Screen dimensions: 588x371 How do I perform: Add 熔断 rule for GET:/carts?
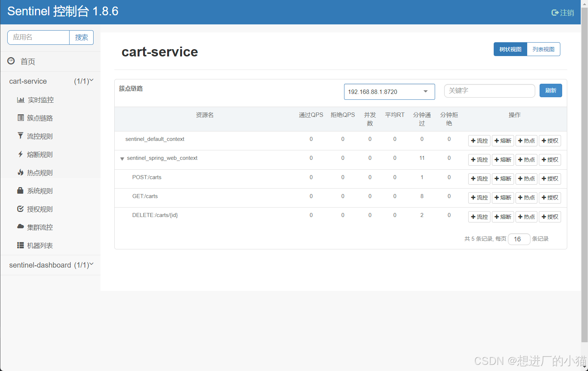pyautogui.click(x=503, y=198)
